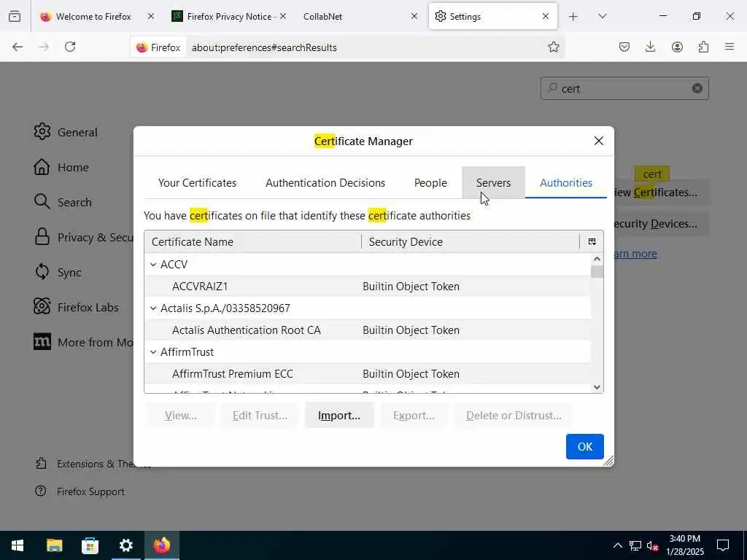Switch to Firefox Privacy Notice tab
The height and width of the screenshot is (560, 747).
coord(228,17)
